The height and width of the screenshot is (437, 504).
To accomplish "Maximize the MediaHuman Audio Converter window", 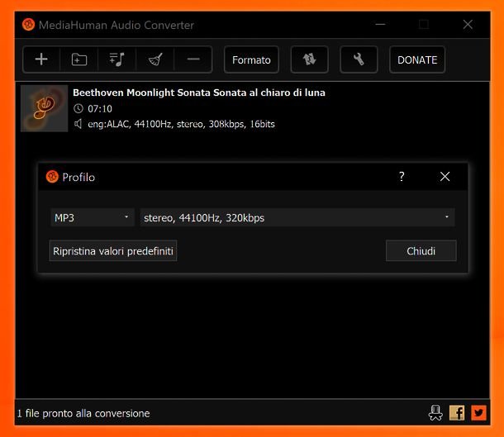I will [424, 25].
